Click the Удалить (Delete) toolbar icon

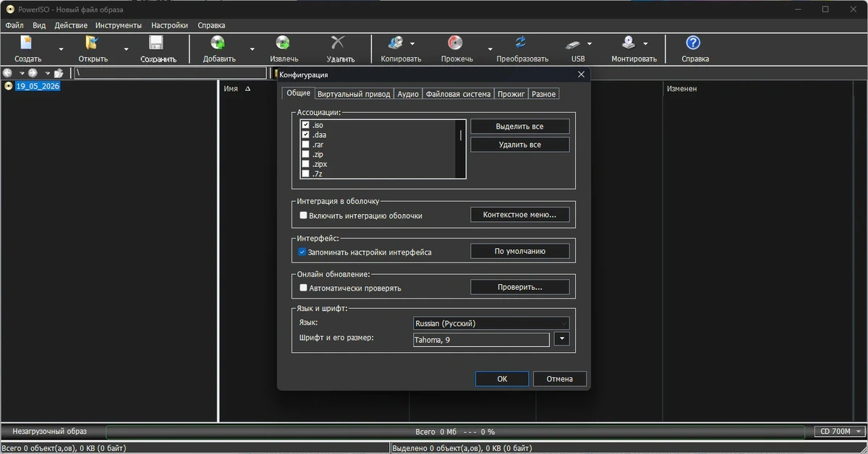click(338, 43)
